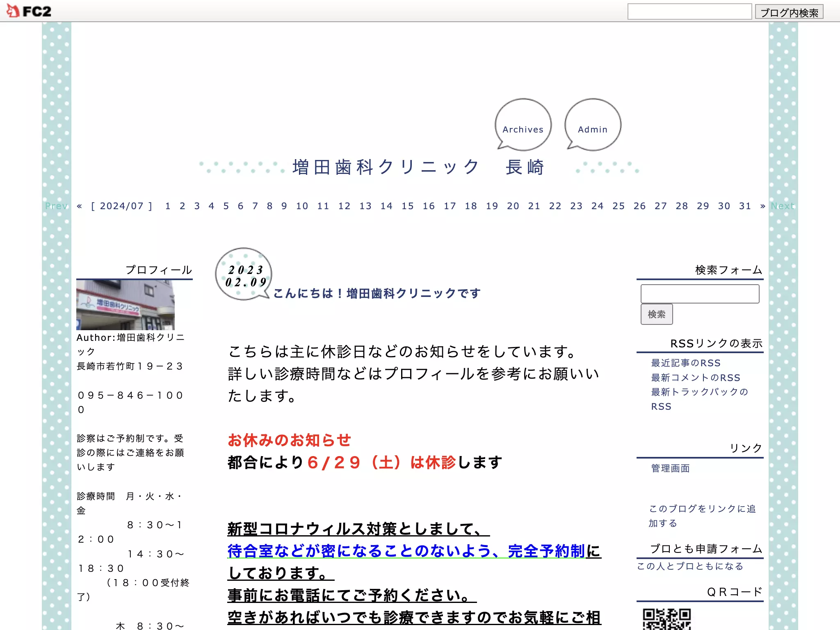
Task: Click この人とブロともになる link
Action: [x=690, y=566]
